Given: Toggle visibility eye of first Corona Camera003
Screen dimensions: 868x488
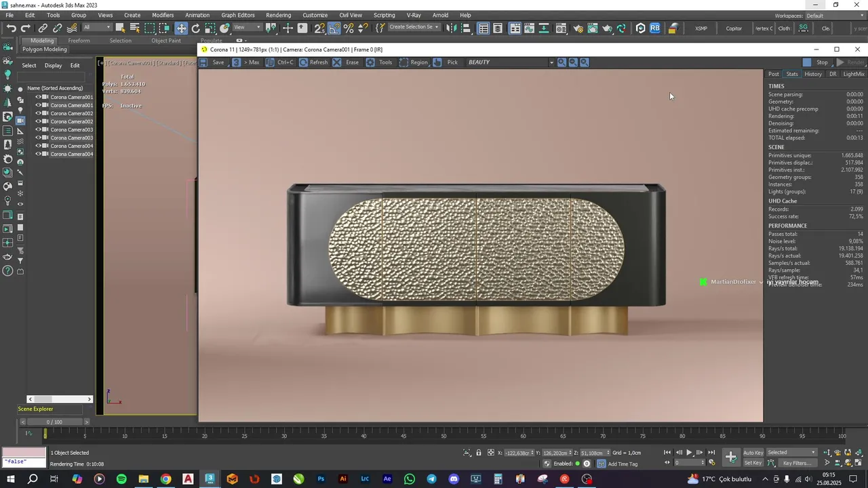Looking at the screenshot, I should pos(38,129).
